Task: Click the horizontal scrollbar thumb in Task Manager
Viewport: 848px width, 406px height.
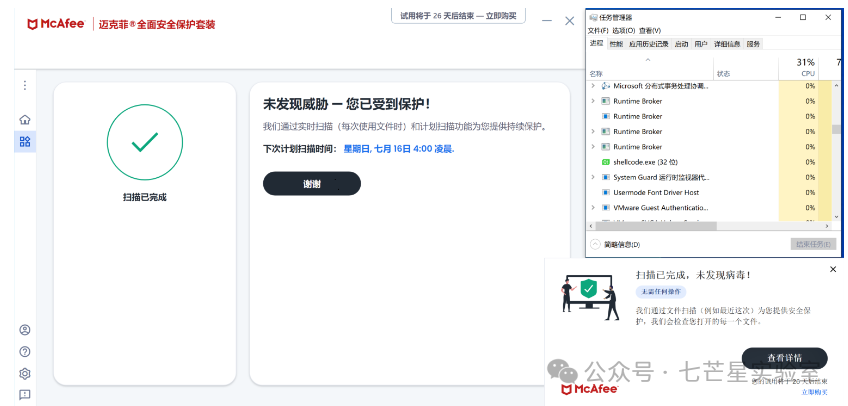Action: (x=656, y=225)
